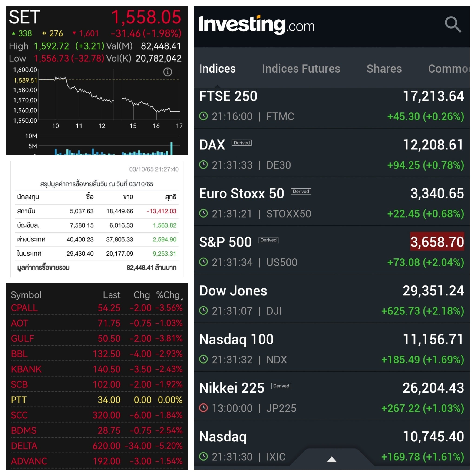Open the Euro Stoxx 50 row
The height and width of the screenshot is (476, 476).
pos(332,202)
